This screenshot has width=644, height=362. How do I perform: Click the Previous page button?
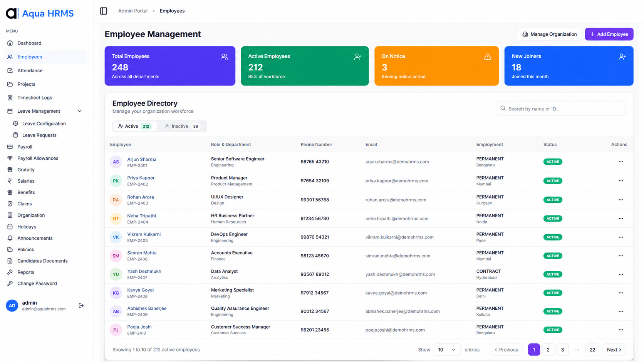(x=506, y=350)
